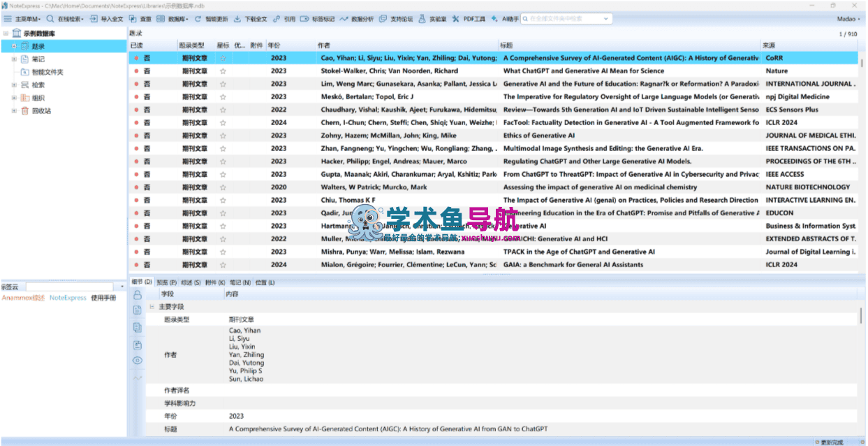Select the 'Ethics of Generative AI' title cell
The width and height of the screenshot is (868, 446).
coord(630,136)
